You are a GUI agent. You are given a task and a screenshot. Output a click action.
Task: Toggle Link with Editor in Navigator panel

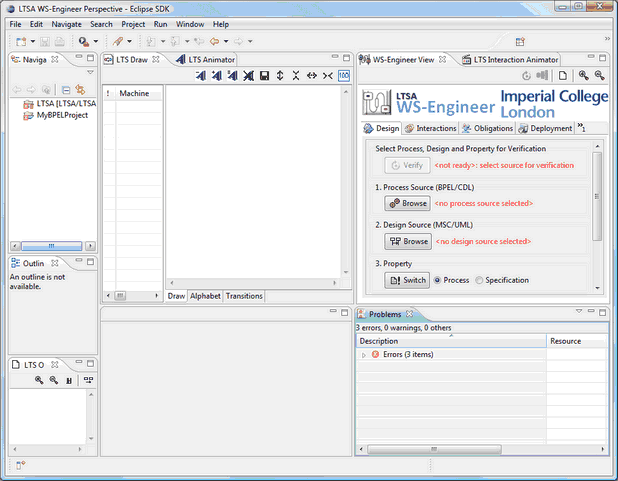(80, 89)
